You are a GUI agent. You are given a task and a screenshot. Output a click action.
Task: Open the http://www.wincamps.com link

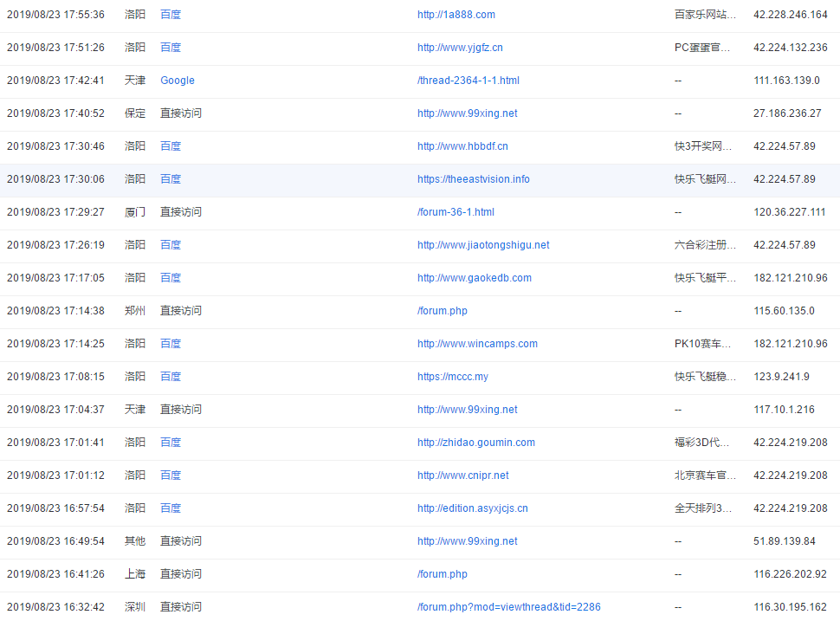pos(477,344)
